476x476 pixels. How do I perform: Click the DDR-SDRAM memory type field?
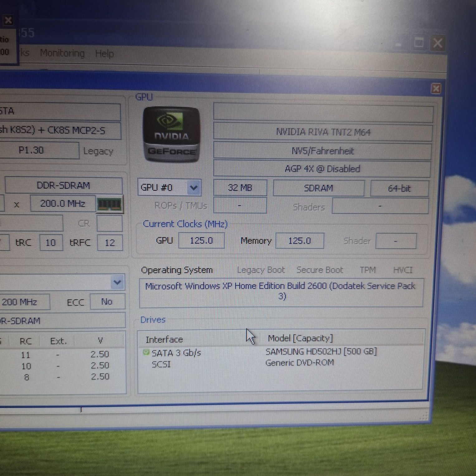(64, 186)
